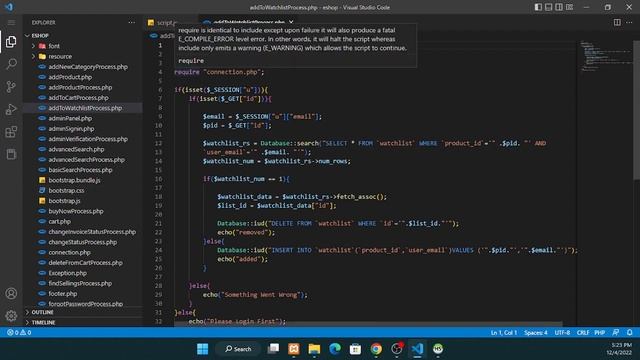Open footer.php file

pos(62,293)
